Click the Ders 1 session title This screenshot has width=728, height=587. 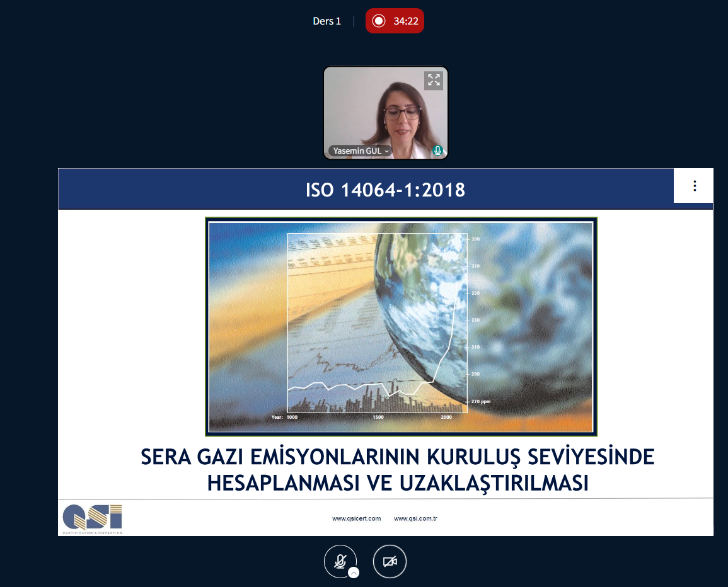click(326, 21)
